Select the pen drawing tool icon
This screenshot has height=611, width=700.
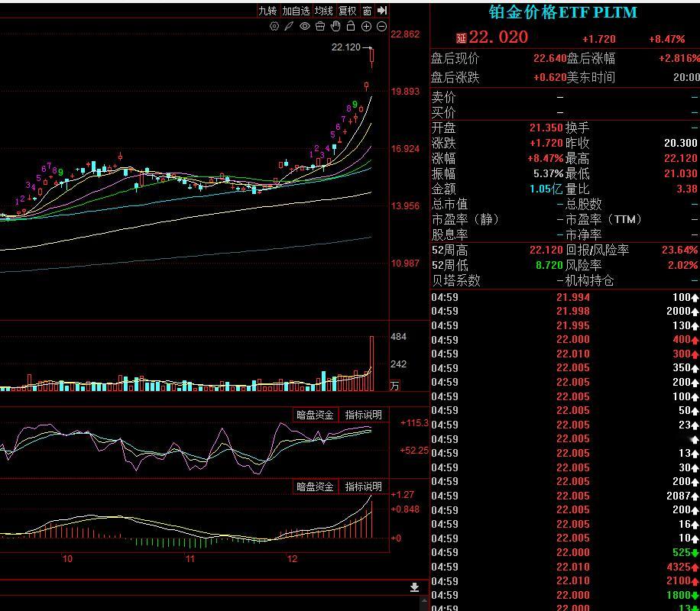tap(288, 25)
